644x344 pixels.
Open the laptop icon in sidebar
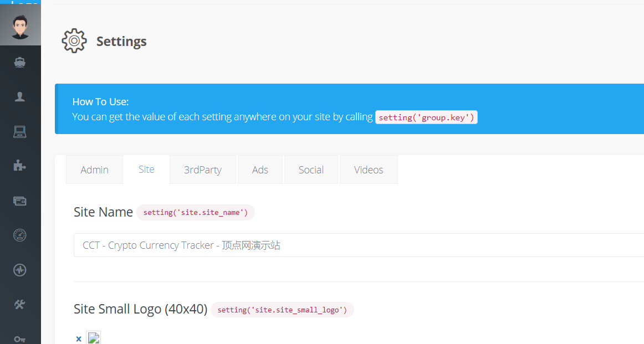click(20, 132)
